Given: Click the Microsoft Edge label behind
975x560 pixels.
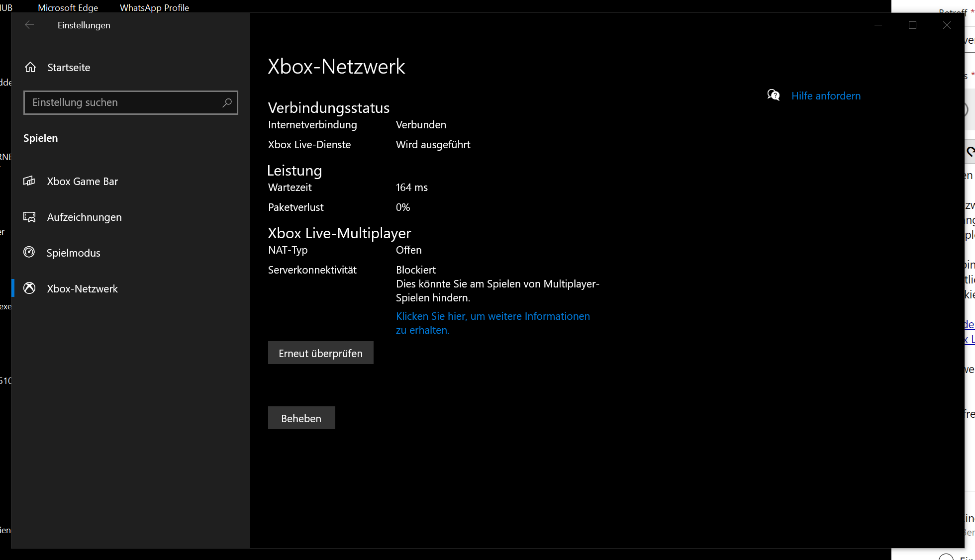Looking at the screenshot, I should [x=68, y=7].
